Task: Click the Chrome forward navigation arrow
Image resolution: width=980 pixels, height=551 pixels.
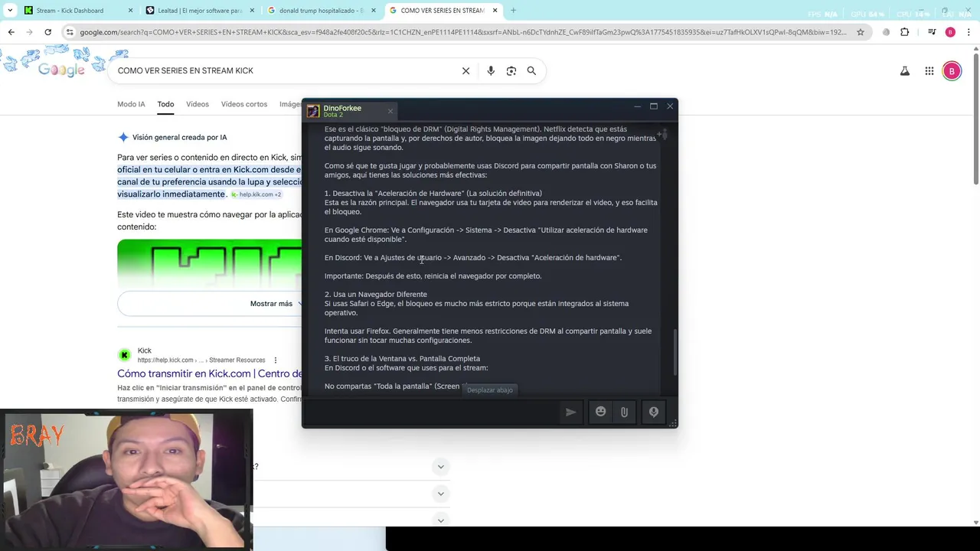Action: click(x=29, y=32)
